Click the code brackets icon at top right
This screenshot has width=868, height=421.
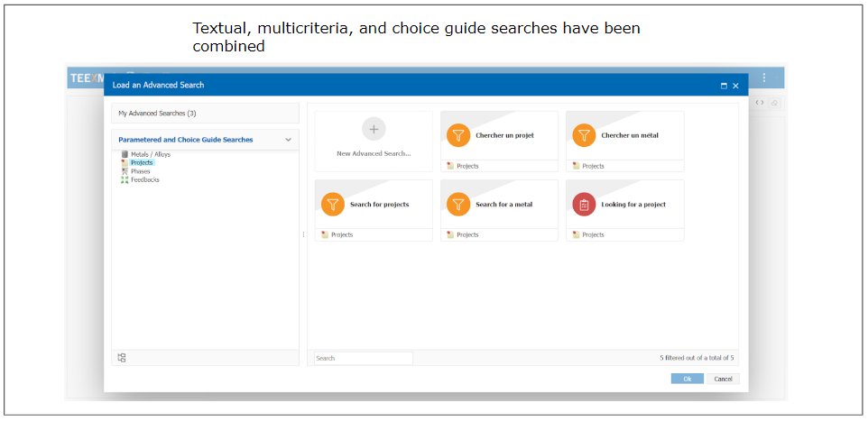point(760,103)
